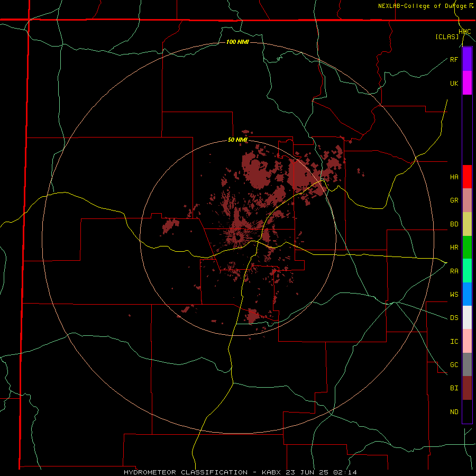Click the HA legend label

point(454,177)
